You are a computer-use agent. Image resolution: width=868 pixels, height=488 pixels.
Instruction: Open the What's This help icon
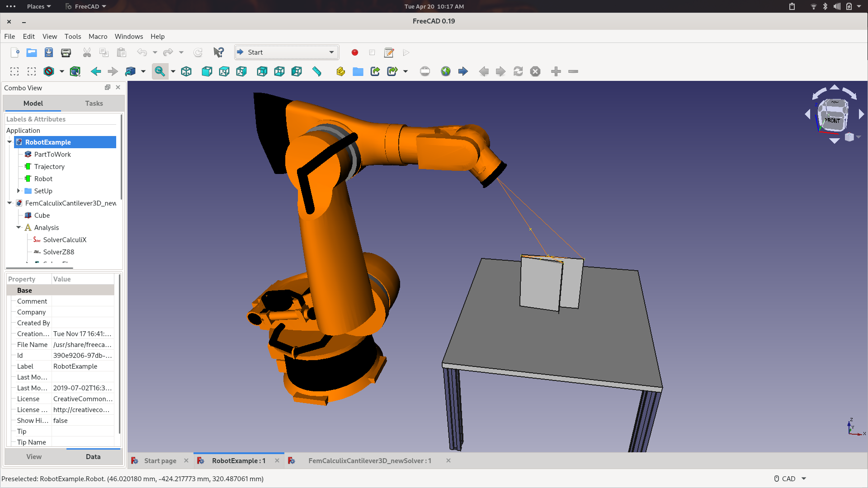click(219, 52)
